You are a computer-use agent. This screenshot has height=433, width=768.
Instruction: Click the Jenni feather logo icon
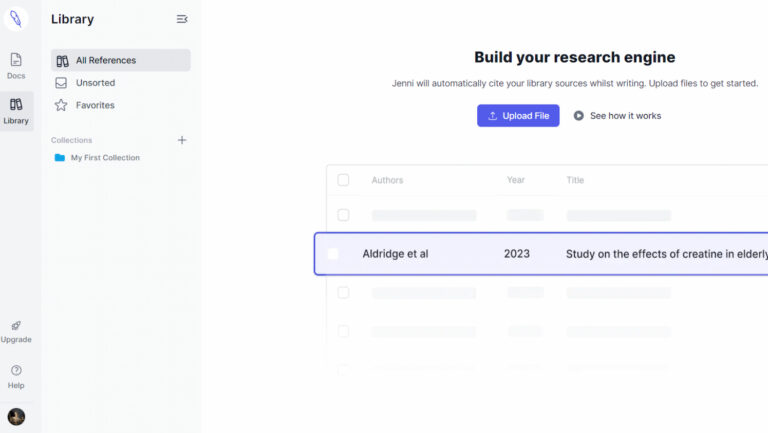[x=16, y=19]
